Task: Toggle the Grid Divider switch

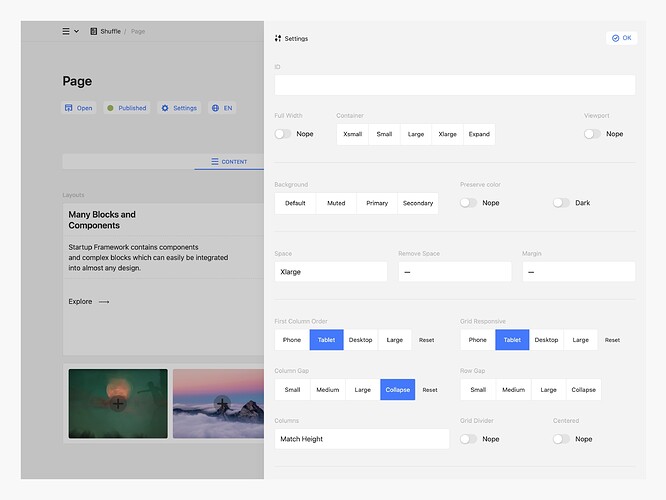Action: pos(468,439)
